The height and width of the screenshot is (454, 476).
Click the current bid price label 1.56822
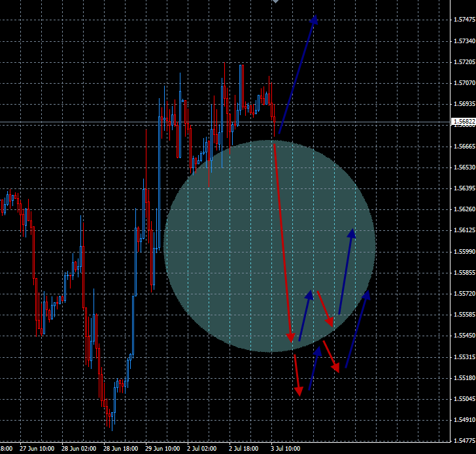pos(464,122)
